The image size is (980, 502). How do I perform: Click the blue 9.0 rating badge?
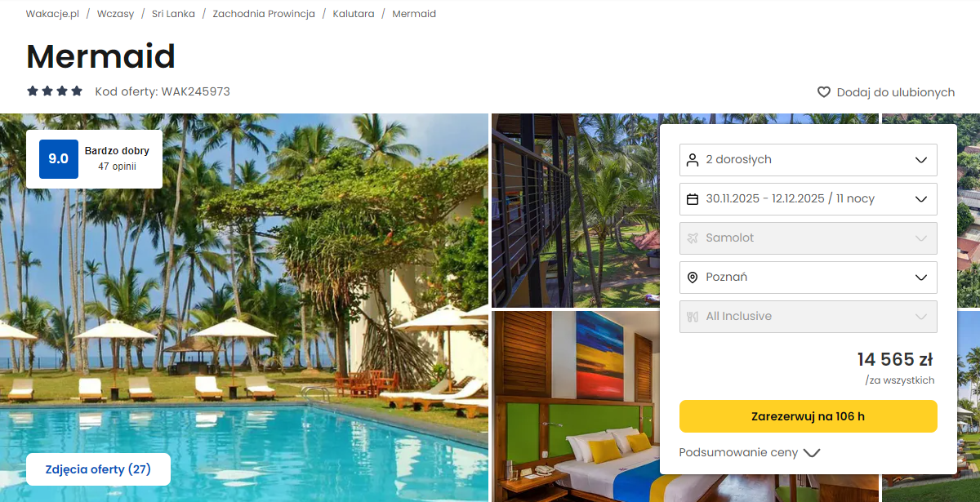[59, 159]
